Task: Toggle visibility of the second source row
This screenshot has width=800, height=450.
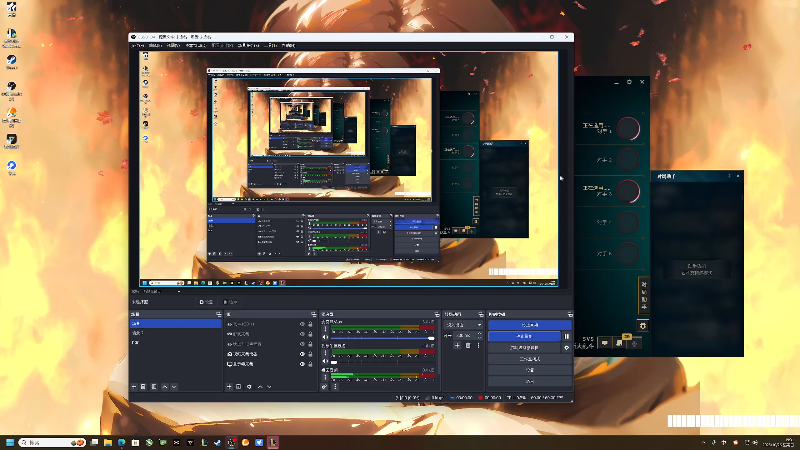Action: point(302,334)
